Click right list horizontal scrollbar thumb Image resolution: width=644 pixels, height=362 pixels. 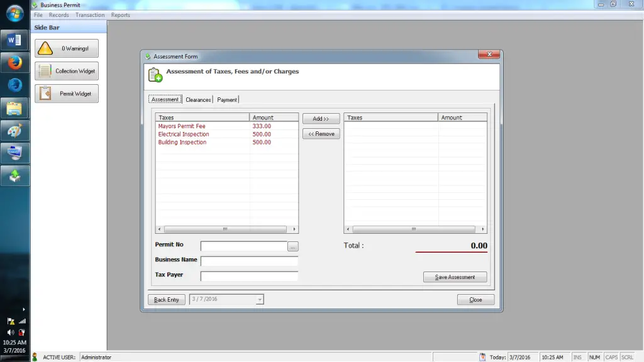tap(414, 229)
